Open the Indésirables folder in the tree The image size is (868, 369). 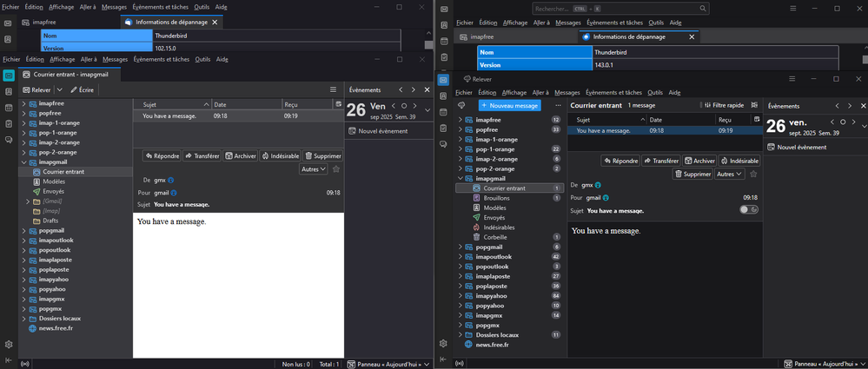499,227
